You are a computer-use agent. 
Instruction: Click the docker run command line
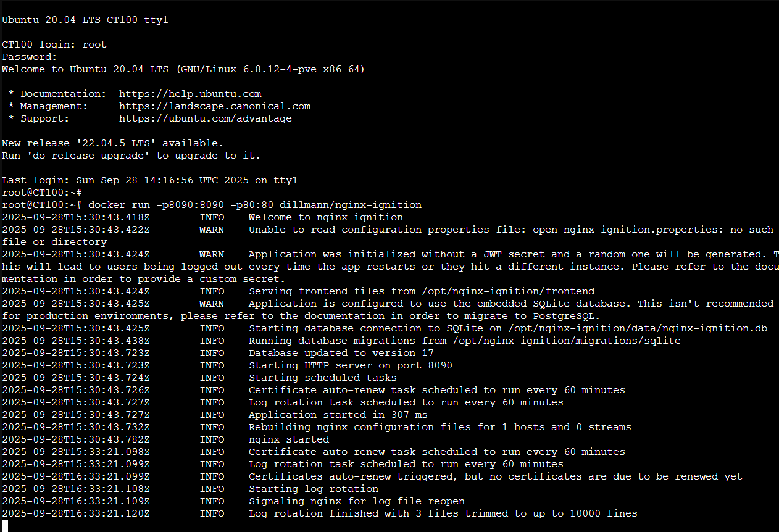coord(255,205)
